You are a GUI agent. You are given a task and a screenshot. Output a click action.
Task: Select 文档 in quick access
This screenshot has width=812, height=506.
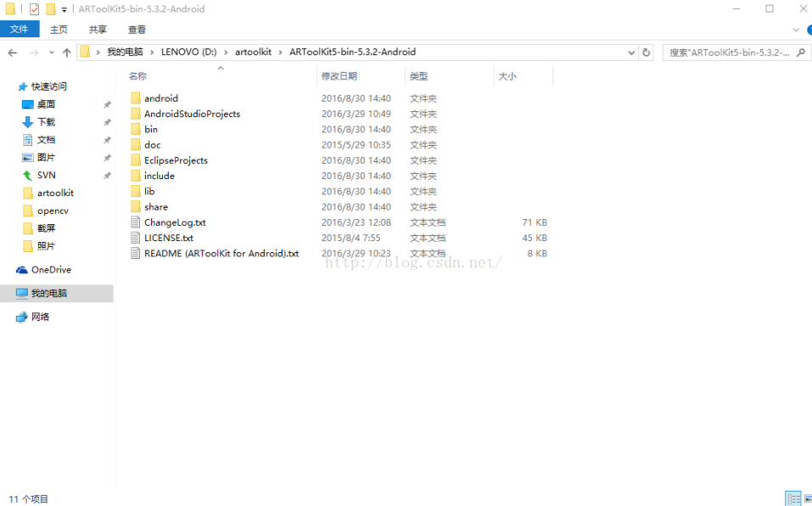click(x=46, y=139)
